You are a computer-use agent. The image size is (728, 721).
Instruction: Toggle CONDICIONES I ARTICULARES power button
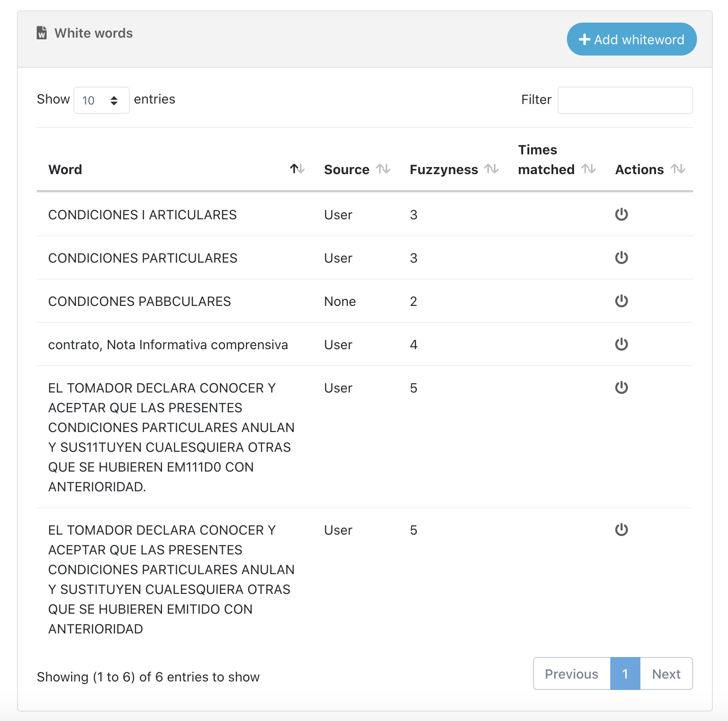coord(621,214)
